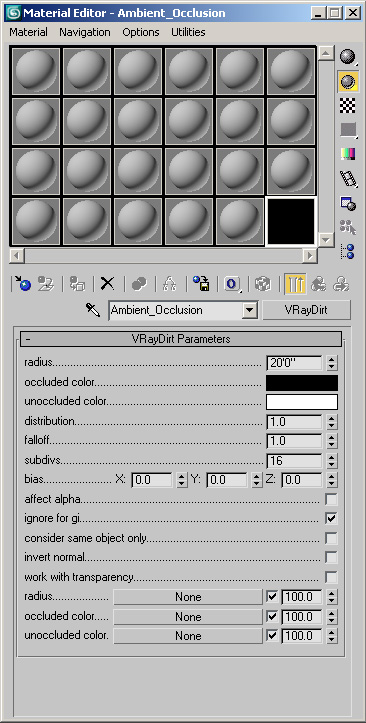Viewport: 366px width, 723px height.
Task: Enable the affect alpha checkbox
Action: click(331, 499)
